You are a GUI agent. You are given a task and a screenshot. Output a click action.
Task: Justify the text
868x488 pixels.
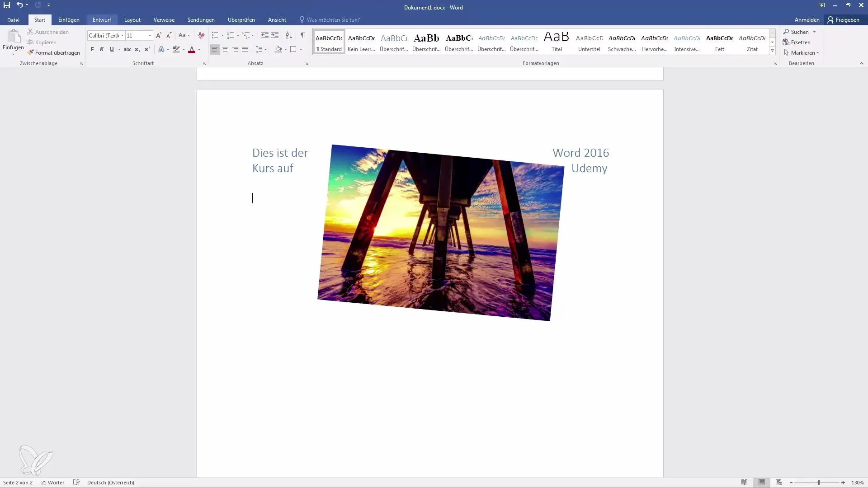click(x=245, y=49)
